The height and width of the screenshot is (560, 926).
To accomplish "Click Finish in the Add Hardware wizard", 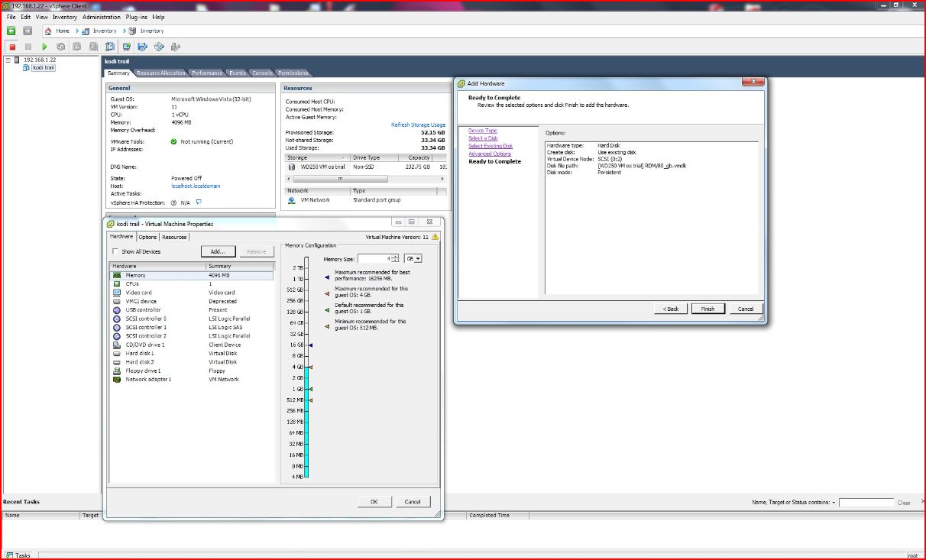I will click(707, 309).
